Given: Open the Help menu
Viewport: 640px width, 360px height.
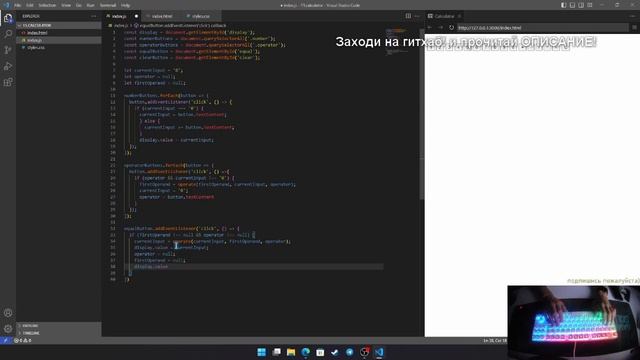Looking at the screenshot, I should pos(125,5).
